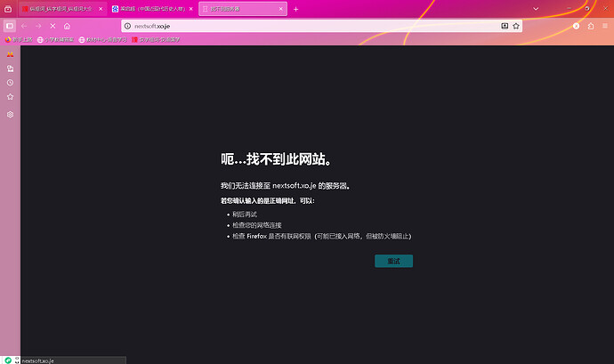614x364 pixels.
Task: Go back to the previous page
Action: pyautogui.click(x=24, y=26)
